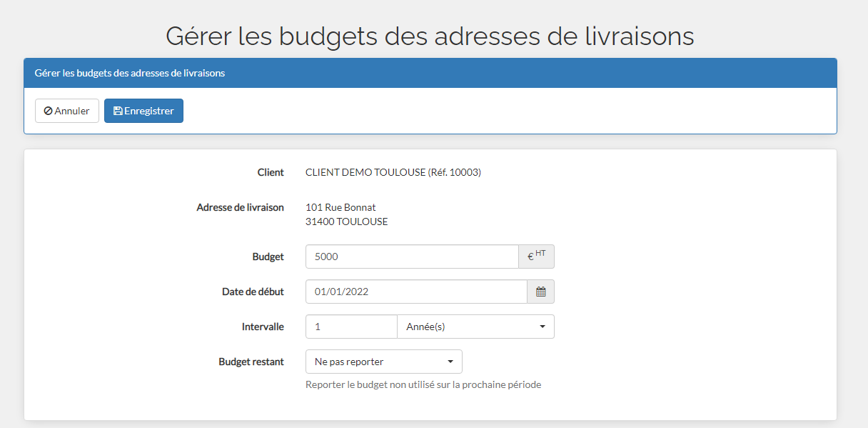868x428 pixels.
Task: Click the calendar icon beside the start date
Action: coord(540,292)
